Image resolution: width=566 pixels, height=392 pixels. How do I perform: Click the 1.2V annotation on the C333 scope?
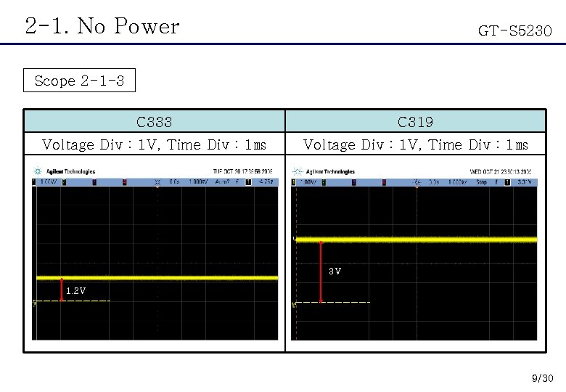click(75, 290)
